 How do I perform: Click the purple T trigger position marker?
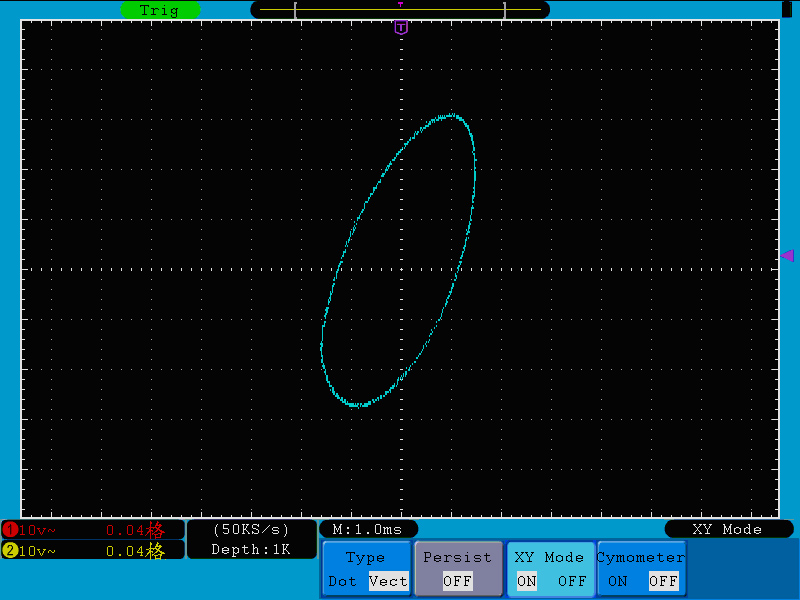(x=401, y=27)
